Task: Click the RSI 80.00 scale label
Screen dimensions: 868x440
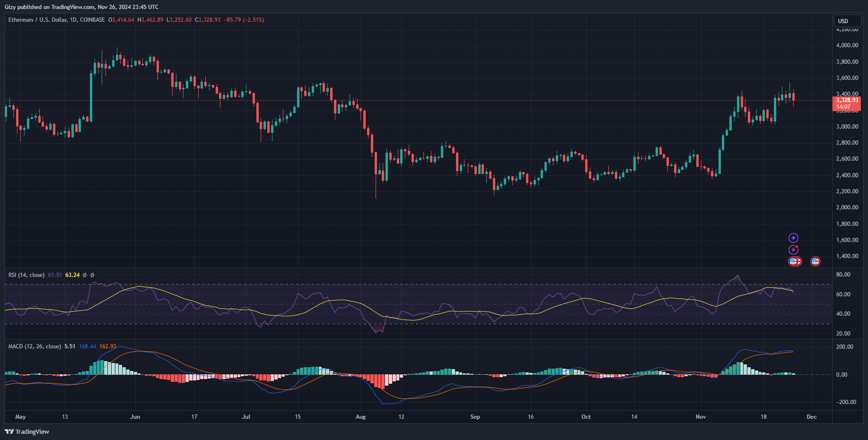Action: click(x=843, y=275)
